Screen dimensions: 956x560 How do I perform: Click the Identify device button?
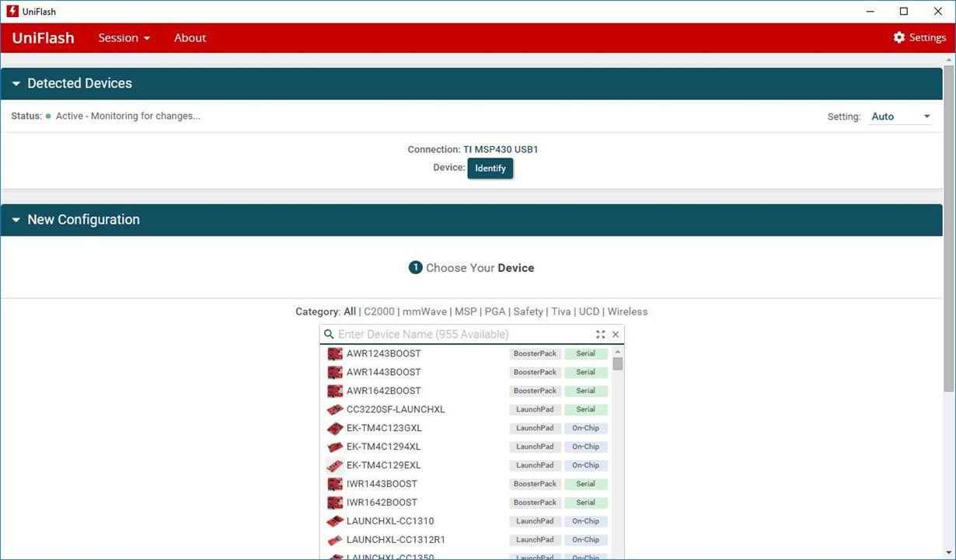click(490, 168)
